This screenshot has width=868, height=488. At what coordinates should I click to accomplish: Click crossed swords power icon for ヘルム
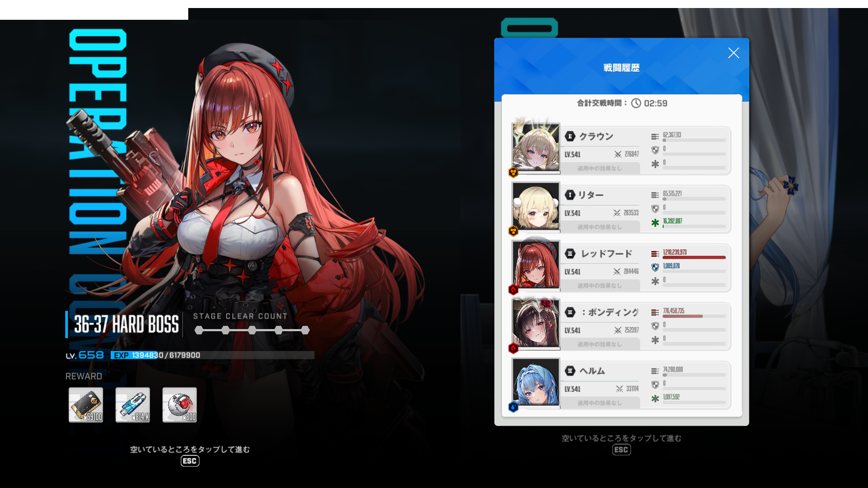[619, 389]
